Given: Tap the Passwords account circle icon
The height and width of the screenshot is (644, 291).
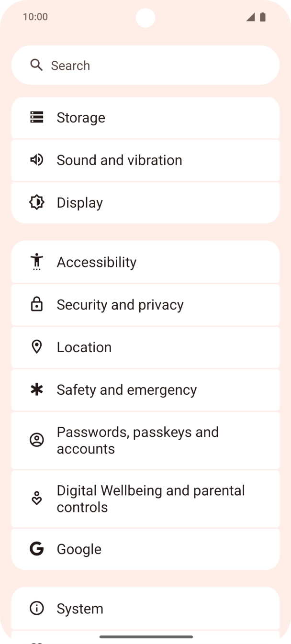Looking at the screenshot, I should tap(37, 440).
